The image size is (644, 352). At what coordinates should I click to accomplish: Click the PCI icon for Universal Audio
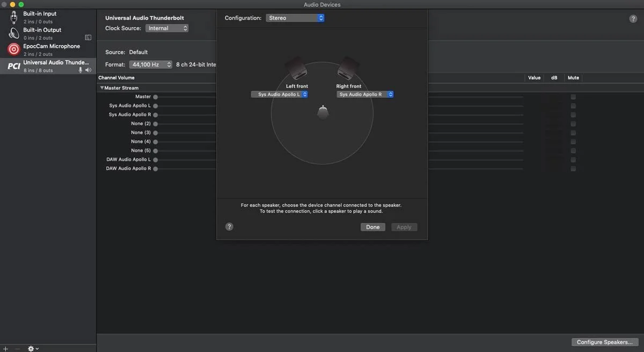point(13,66)
